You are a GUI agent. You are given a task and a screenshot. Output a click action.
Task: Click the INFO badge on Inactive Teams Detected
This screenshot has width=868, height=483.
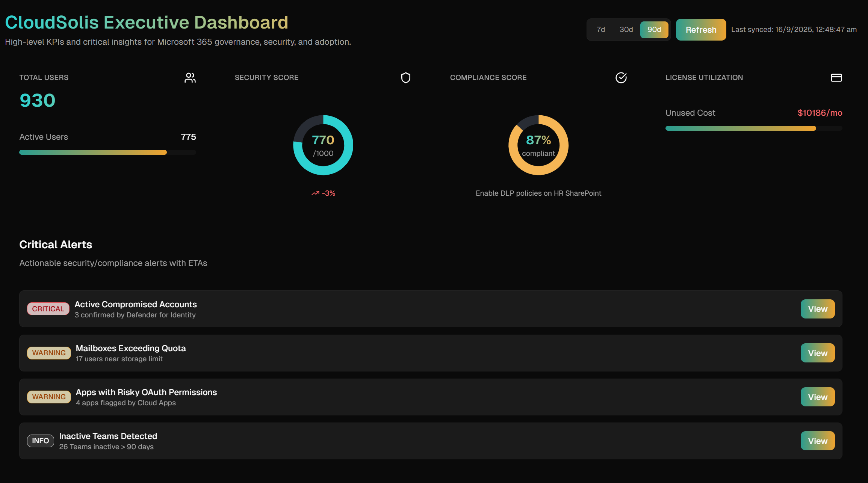(x=40, y=441)
